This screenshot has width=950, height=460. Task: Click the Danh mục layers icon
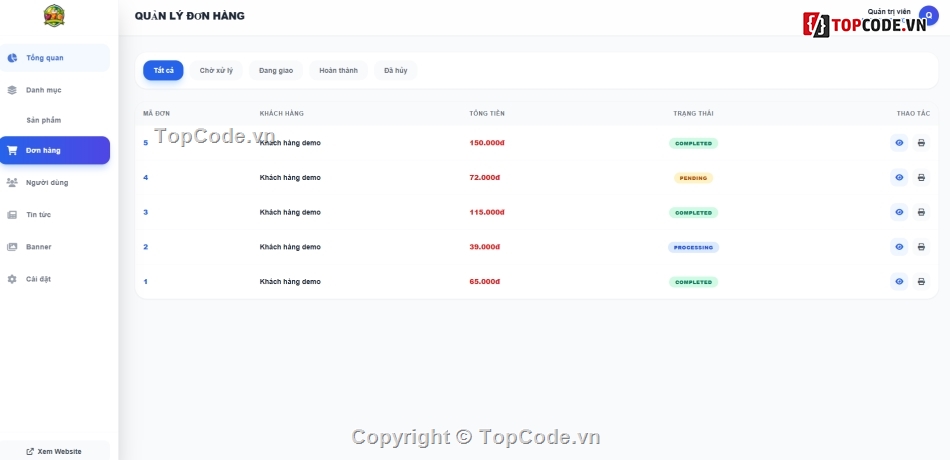click(x=12, y=90)
